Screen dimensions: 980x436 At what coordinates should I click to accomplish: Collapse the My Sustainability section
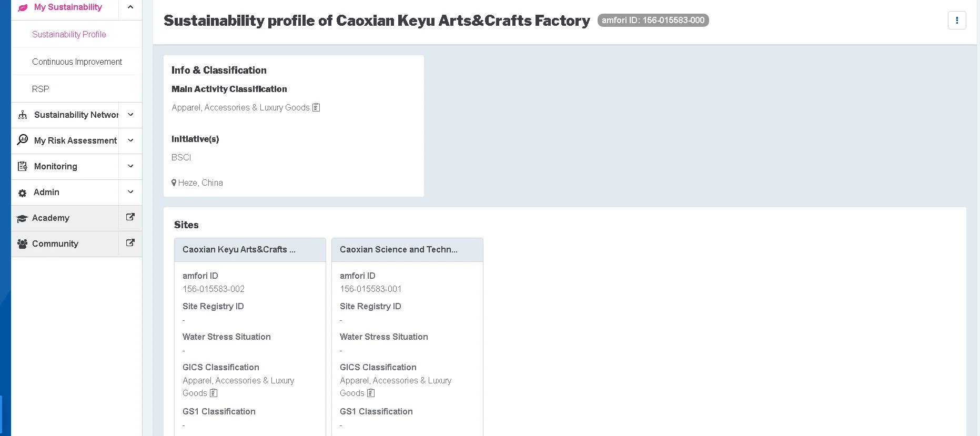tap(130, 7)
